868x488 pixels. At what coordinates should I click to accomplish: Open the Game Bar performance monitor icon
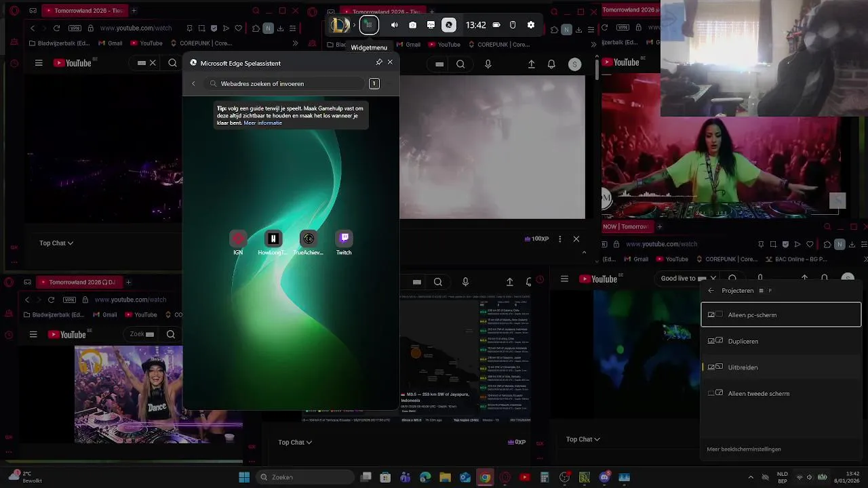click(431, 25)
